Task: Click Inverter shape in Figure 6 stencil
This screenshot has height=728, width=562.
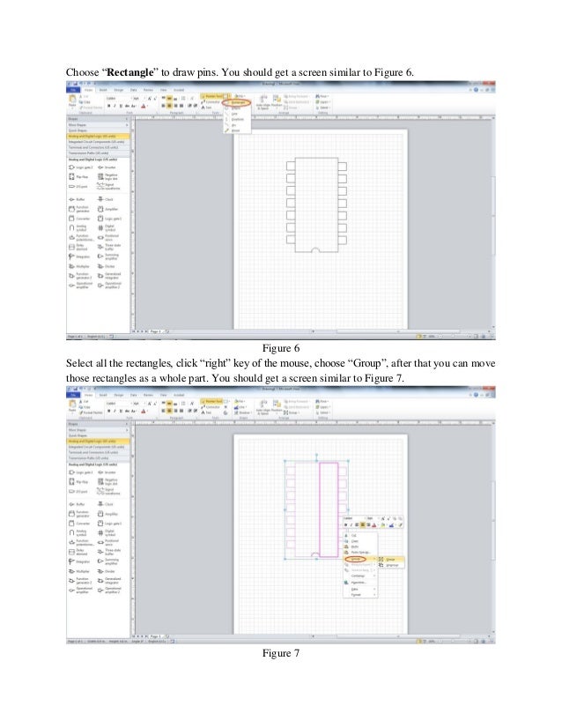Action: [x=107, y=167]
